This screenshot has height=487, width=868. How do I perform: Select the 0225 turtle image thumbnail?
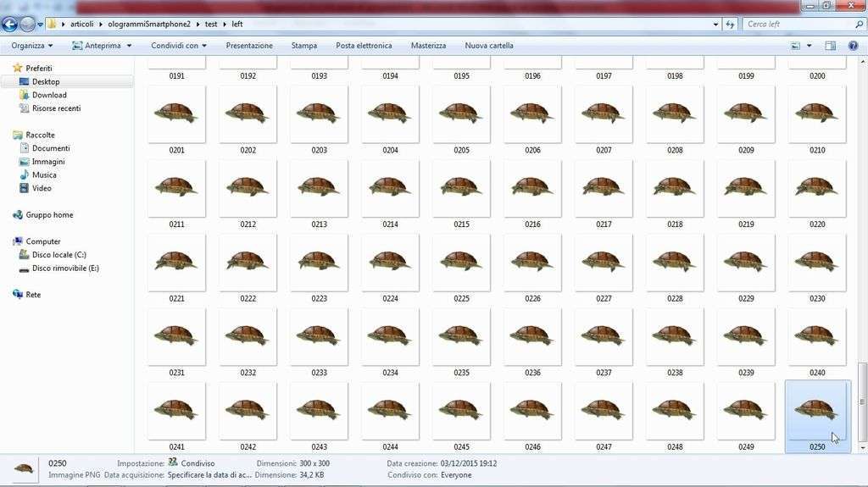point(461,263)
